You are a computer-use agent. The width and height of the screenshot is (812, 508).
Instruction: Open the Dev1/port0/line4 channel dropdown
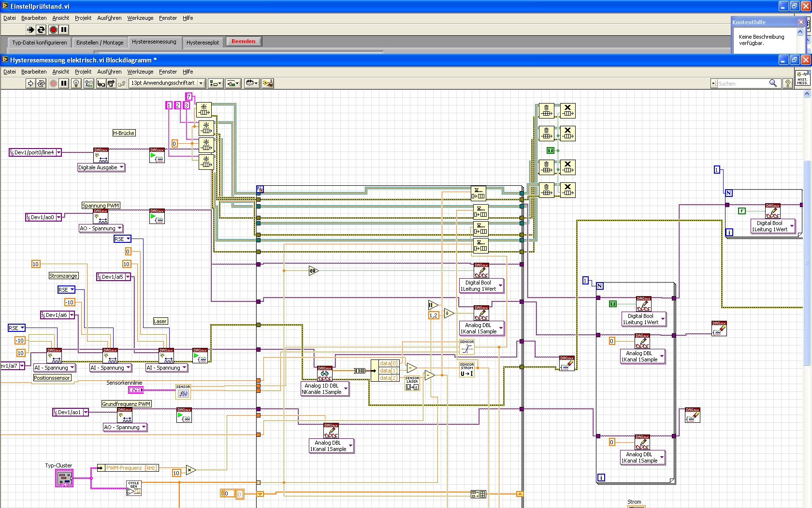(x=58, y=152)
